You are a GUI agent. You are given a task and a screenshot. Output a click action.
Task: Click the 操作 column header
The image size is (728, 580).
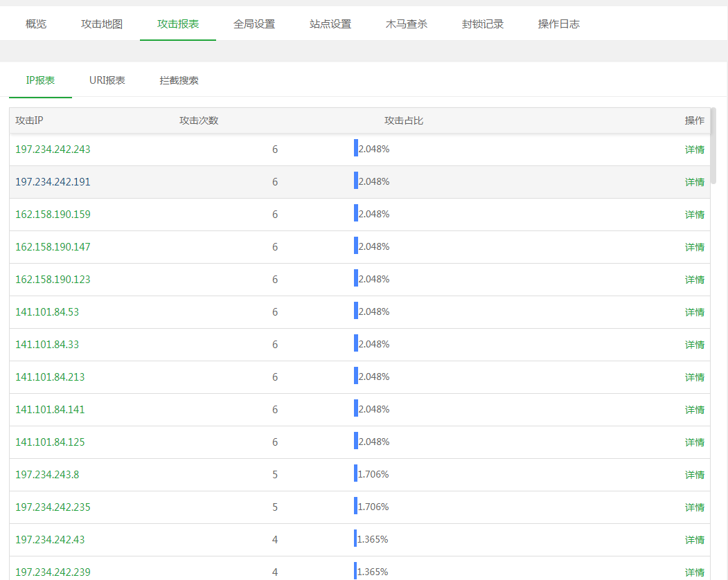(x=695, y=120)
